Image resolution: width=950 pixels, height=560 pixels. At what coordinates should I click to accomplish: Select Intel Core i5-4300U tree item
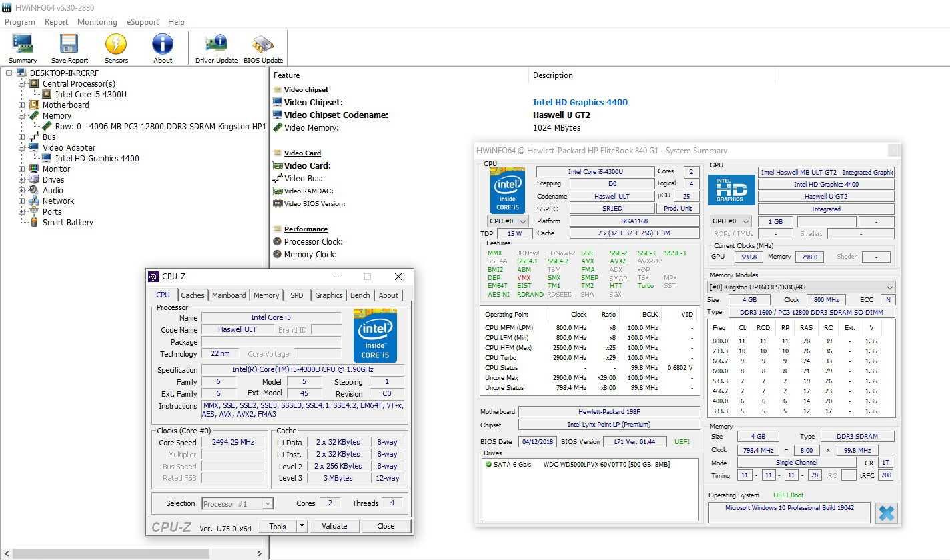tap(91, 95)
